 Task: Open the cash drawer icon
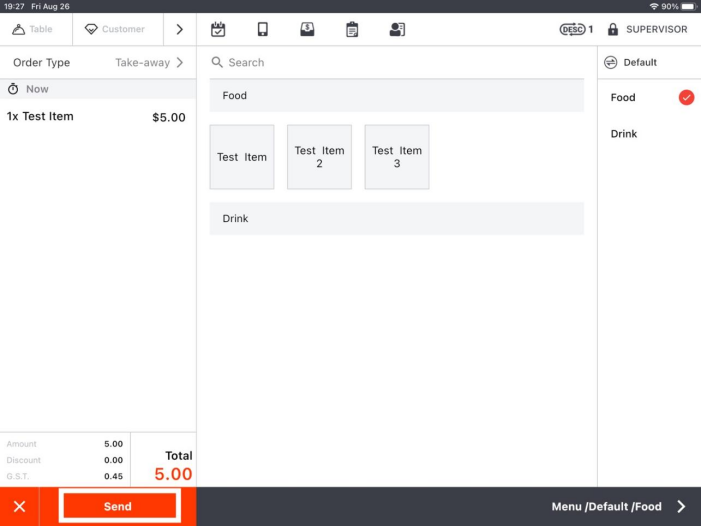click(307, 29)
